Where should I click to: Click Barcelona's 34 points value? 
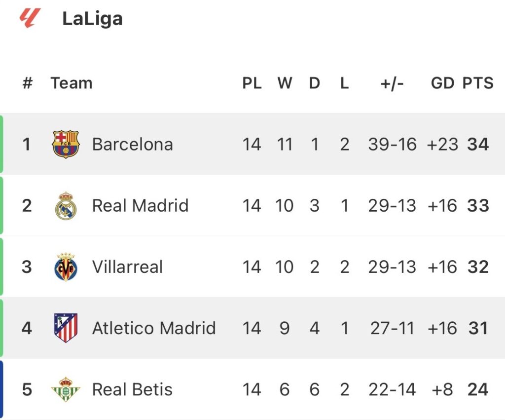click(x=478, y=144)
